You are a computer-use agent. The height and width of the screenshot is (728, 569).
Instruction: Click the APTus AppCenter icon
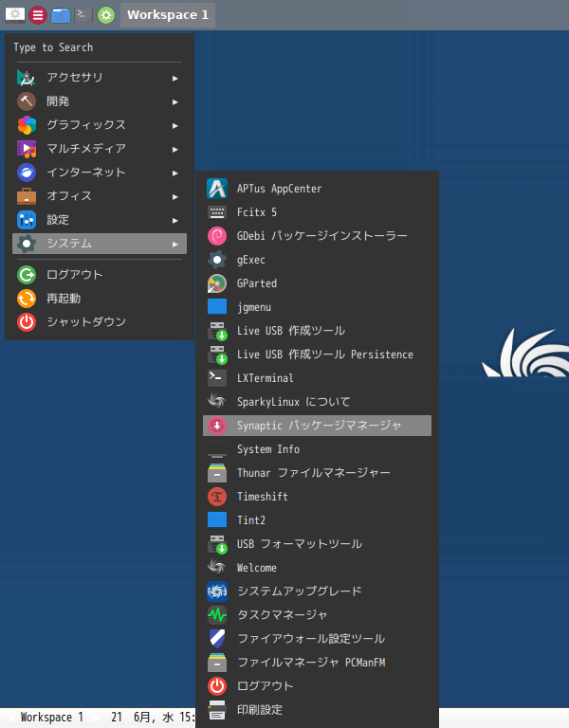(217, 189)
